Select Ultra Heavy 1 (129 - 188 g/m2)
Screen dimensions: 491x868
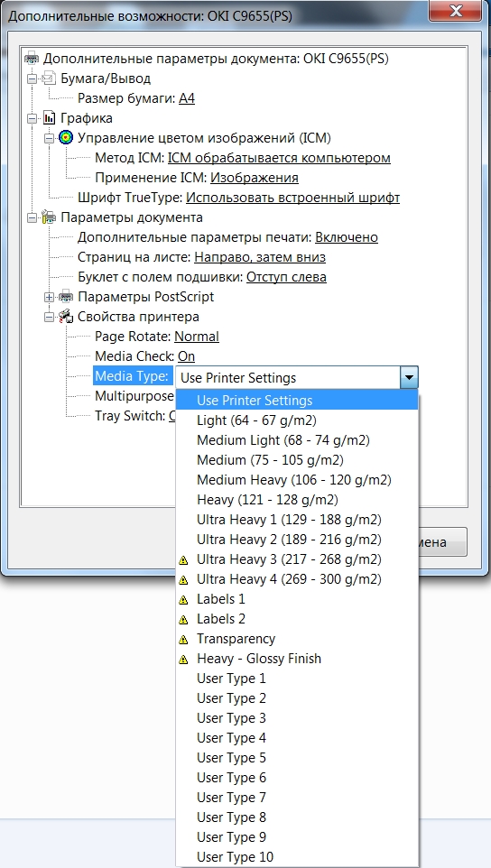click(x=297, y=520)
